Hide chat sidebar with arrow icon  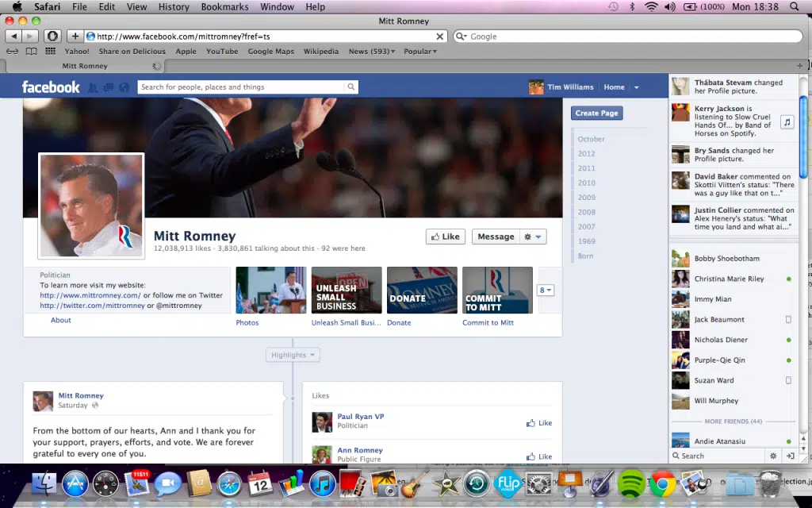(x=791, y=456)
